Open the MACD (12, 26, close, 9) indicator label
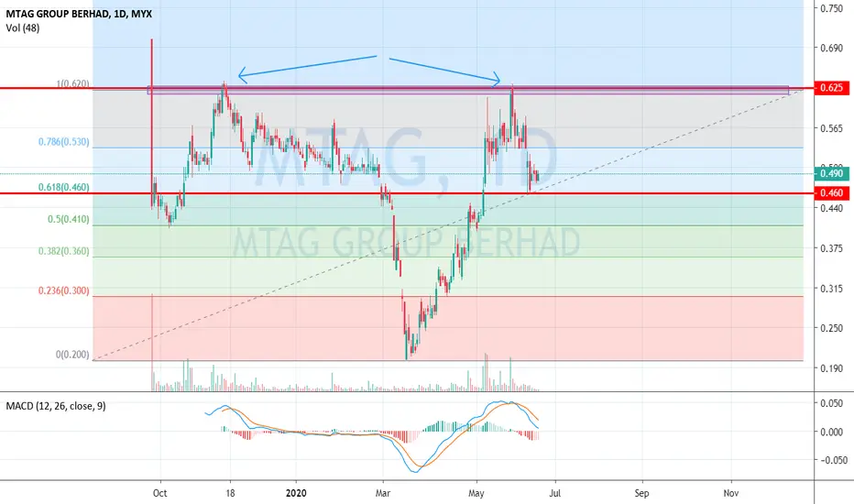Image resolution: width=854 pixels, height=504 pixels. tap(56, 406)
